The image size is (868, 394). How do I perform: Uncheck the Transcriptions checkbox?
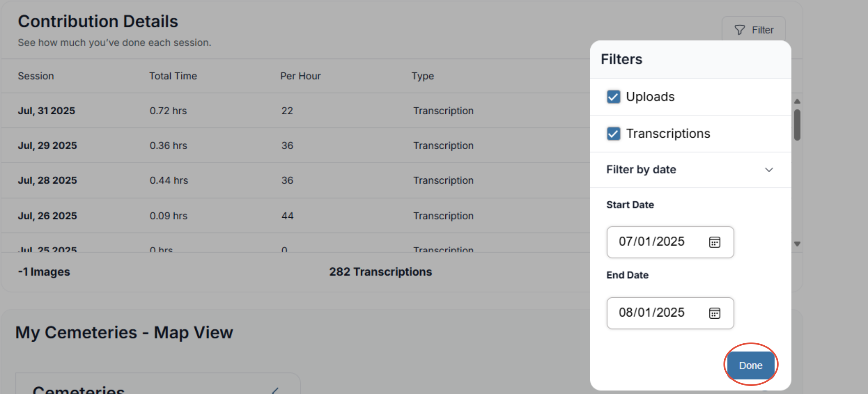coord(613,134)
